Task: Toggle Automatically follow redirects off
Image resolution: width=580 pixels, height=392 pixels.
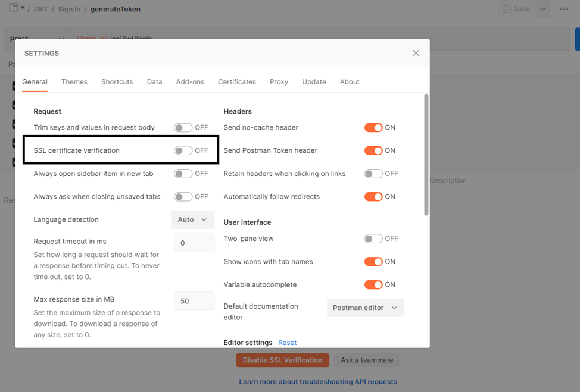Action: [x=373, y=196]
